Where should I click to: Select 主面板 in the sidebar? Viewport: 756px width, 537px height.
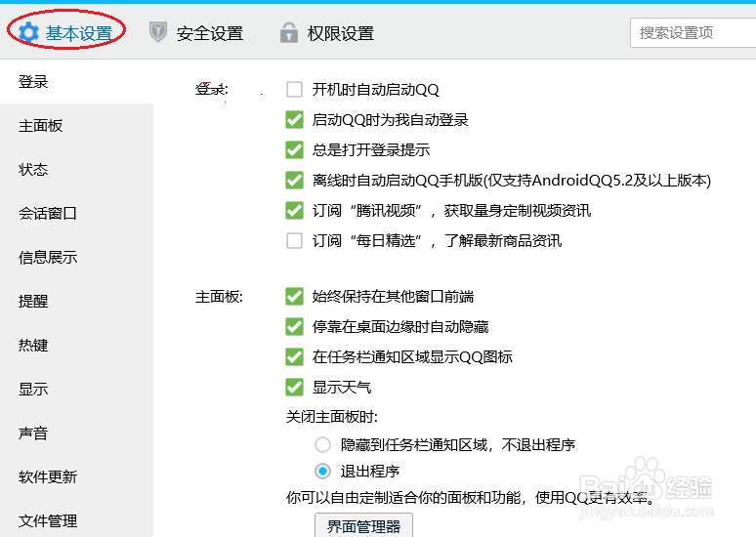coord(76,125)
